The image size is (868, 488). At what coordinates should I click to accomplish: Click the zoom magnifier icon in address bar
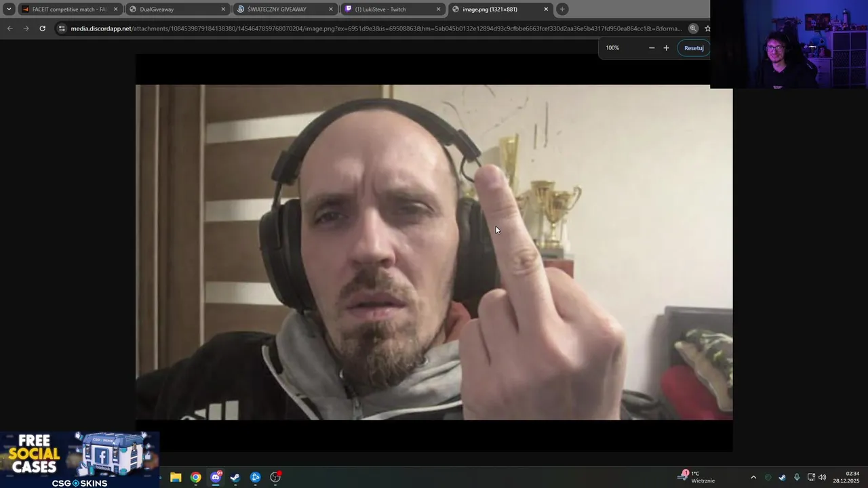pos(693,28)
